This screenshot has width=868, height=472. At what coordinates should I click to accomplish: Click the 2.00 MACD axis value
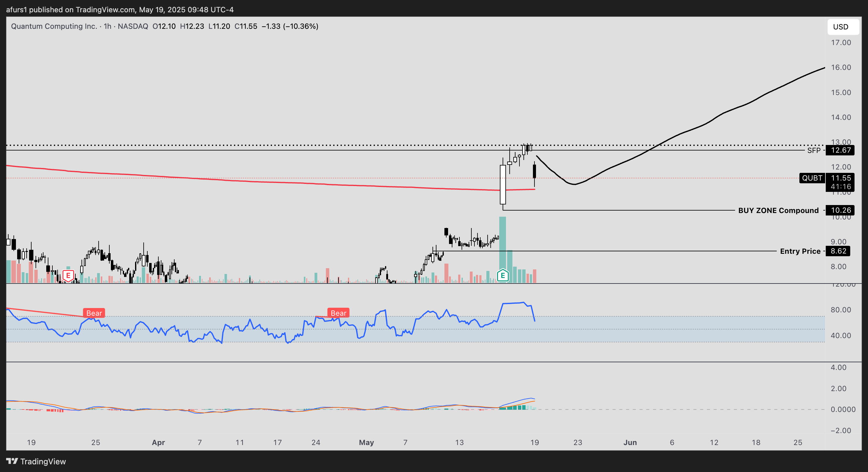(838, 388)
